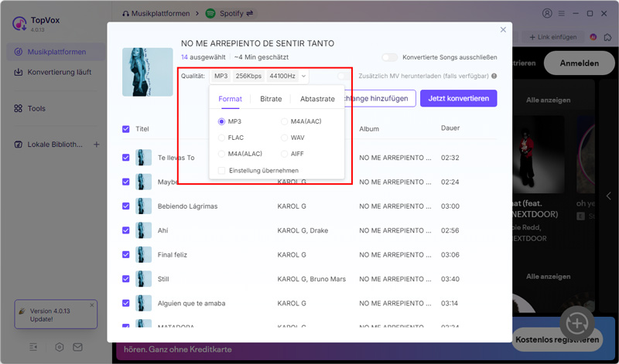Viewport: 619px width, 364px height.
Task: Toggle Zusätzlich MV herunterladen switch
Action: point(344,76)
